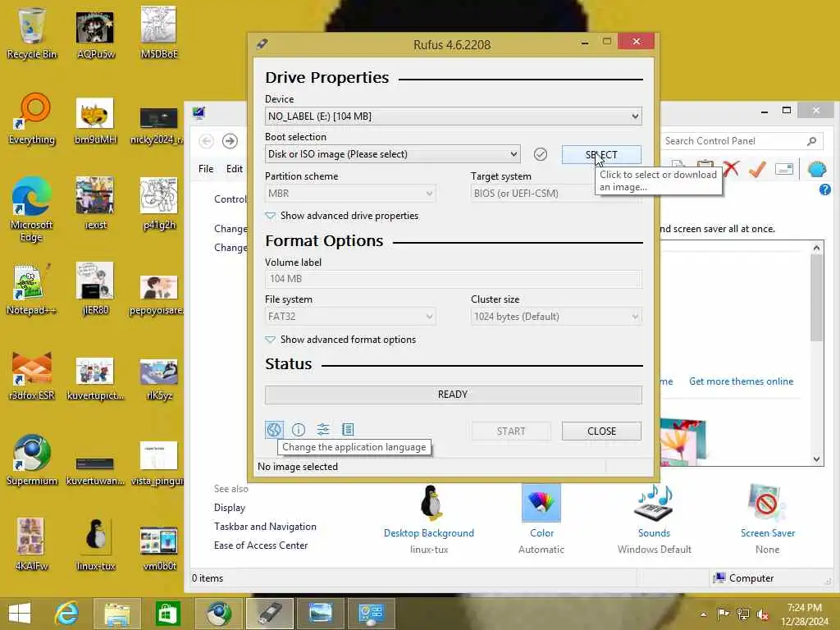Select the Notepad++ desktop shortcut

31,290
